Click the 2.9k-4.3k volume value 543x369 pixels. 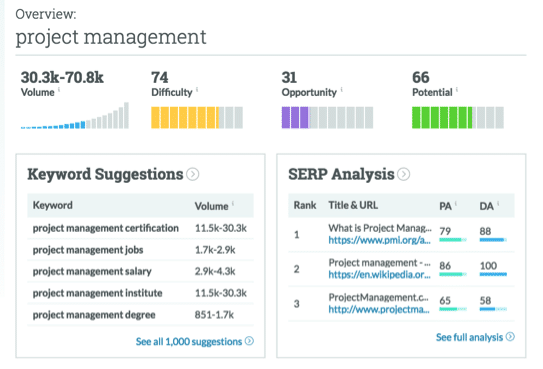click(215, 271)
